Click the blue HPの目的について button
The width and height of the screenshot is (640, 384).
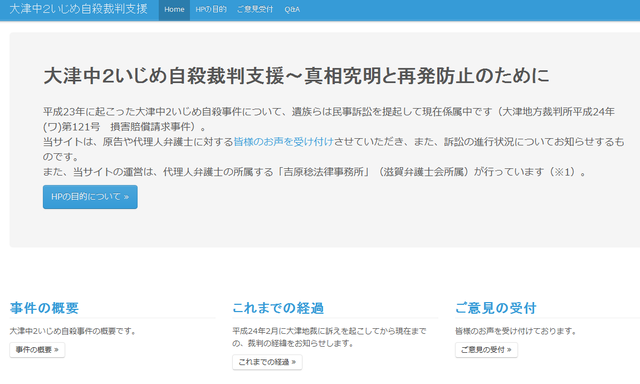[90, 197]
